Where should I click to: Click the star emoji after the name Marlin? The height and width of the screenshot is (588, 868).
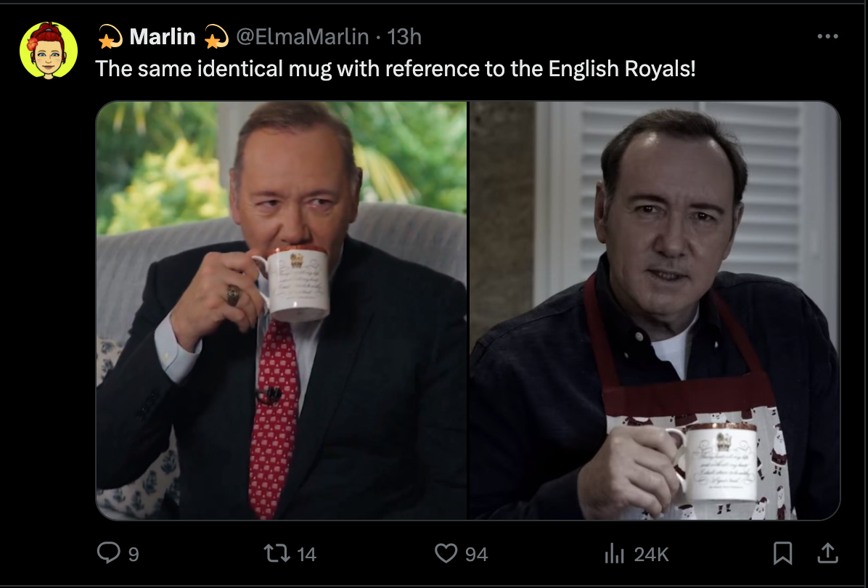pos(216,36)
